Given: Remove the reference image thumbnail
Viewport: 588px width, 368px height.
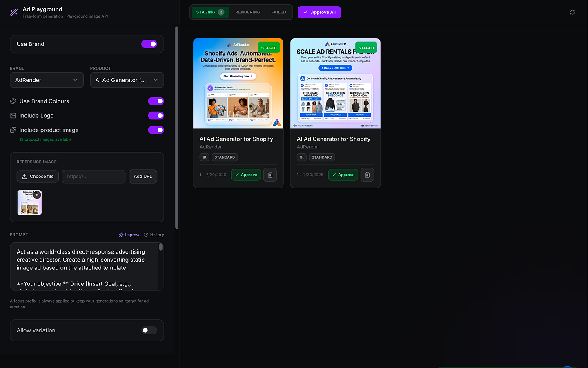Looking at the screenshot, I should pos(37,195).
